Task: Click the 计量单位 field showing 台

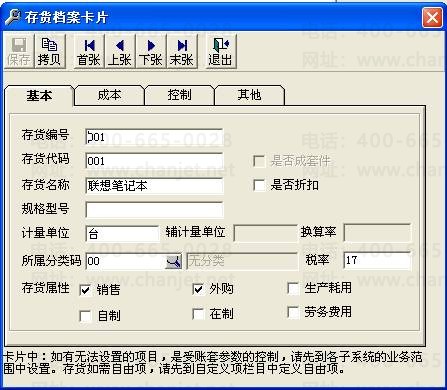Action: [x=122, y=234]
